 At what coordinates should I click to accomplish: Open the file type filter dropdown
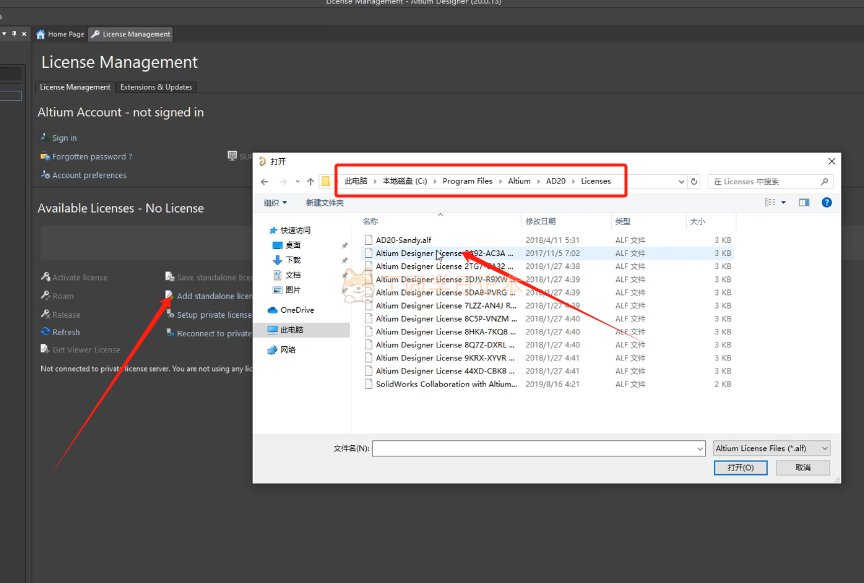(770, 449)
